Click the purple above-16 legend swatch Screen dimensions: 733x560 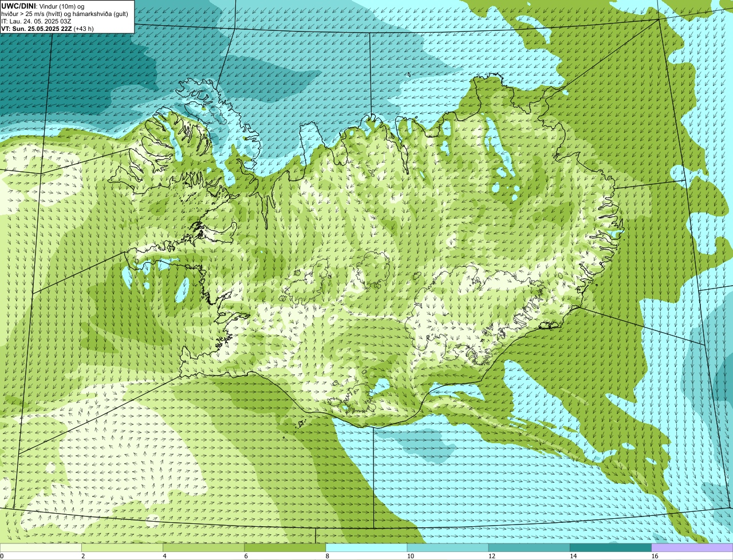click(692, 547)
